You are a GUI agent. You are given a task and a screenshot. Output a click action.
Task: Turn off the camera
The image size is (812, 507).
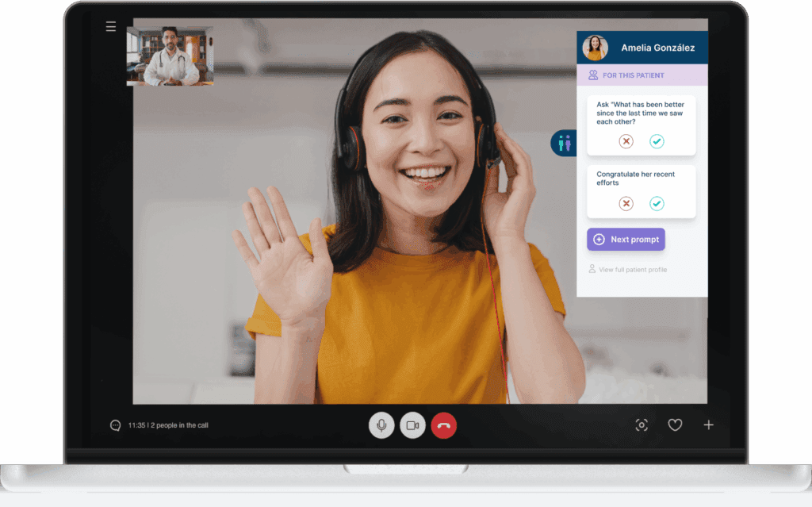point(412,425)
